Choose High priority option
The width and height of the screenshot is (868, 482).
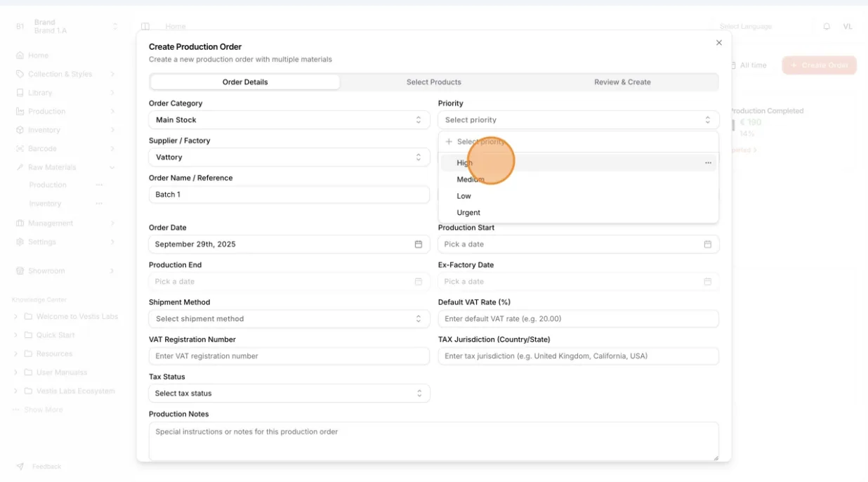tap(578, 163)
